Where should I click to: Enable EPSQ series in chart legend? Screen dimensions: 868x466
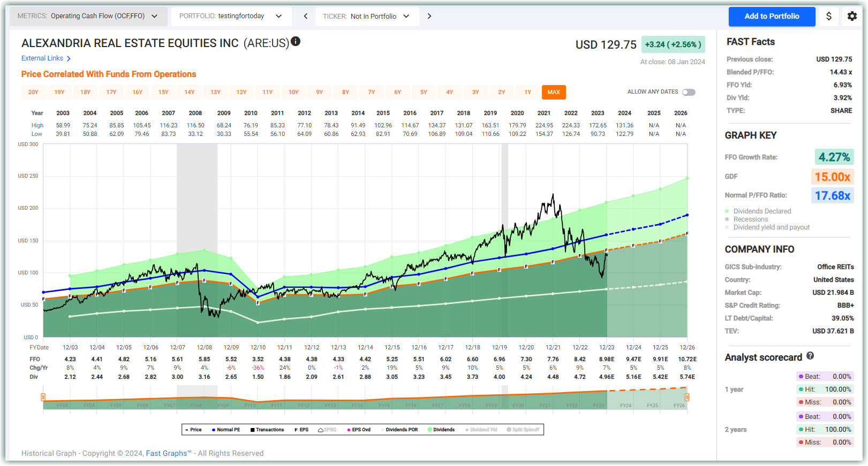(x=327, y=430)
